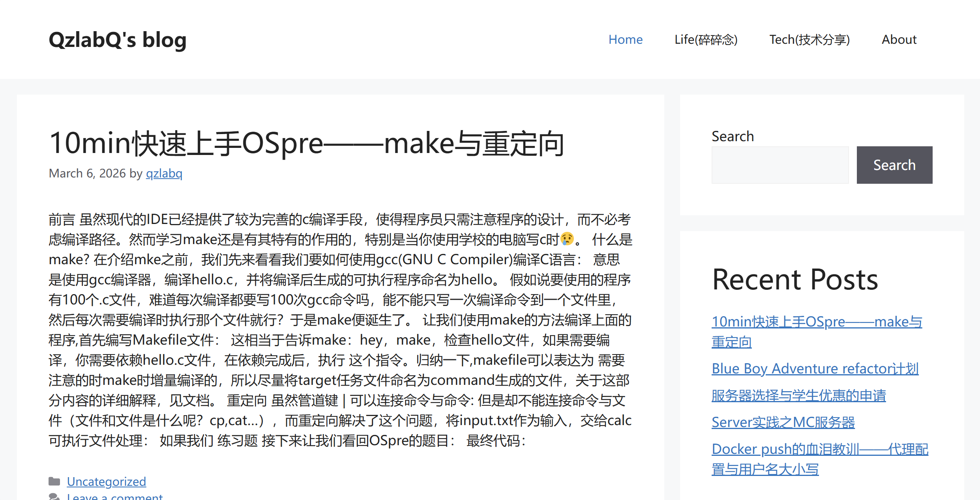This screenshot has width=980, height=500.
Task: Open recent post 10min快速上手OSpre in sidebar
Action: pos(817,322)
